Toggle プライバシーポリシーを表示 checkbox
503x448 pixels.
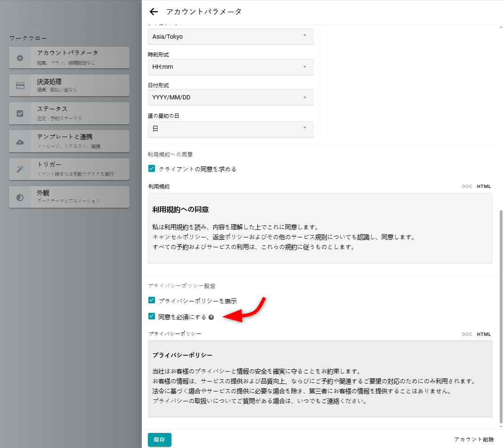[152, 300]
